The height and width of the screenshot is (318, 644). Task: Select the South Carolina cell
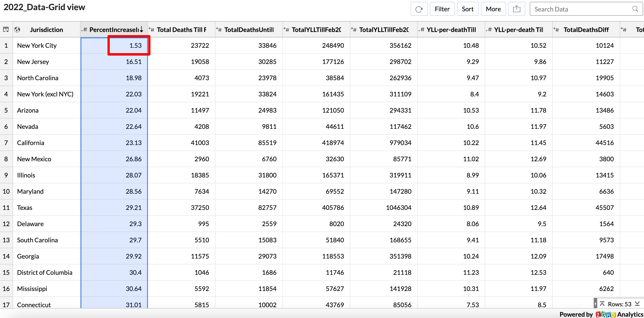point(47,240)
